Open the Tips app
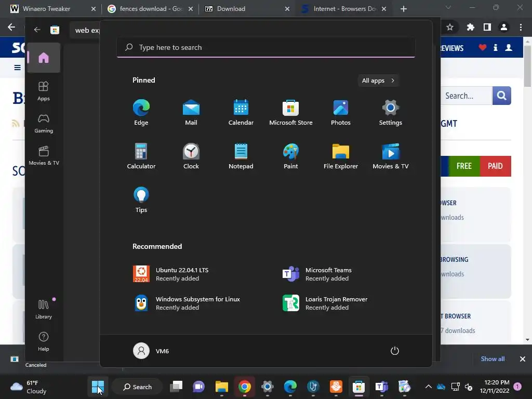This screenshot has width=532, height=399. [141, 200]
